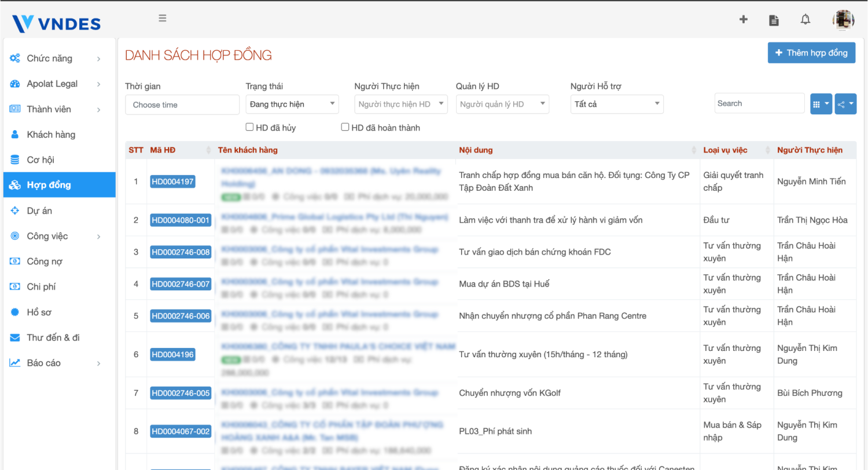This screenshot has height=470, width=868.
Task: Open the Trạng thái dropdown
Action: pyautogui.click(x=292, y=104)
